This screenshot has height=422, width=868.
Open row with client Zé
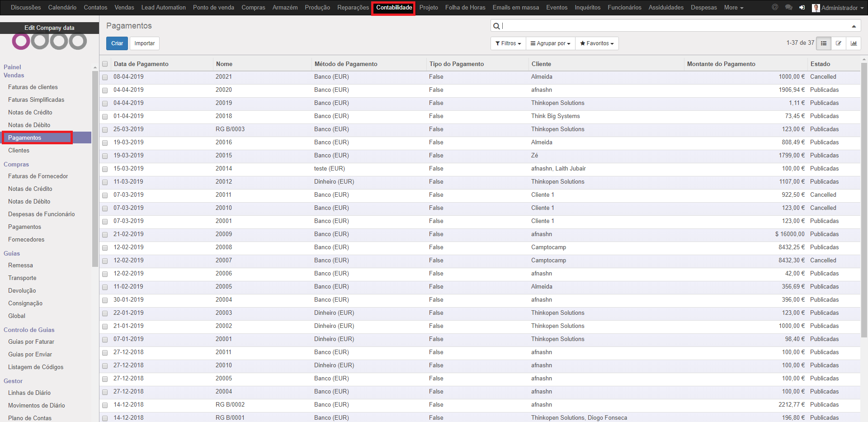(x=480, y=156)
